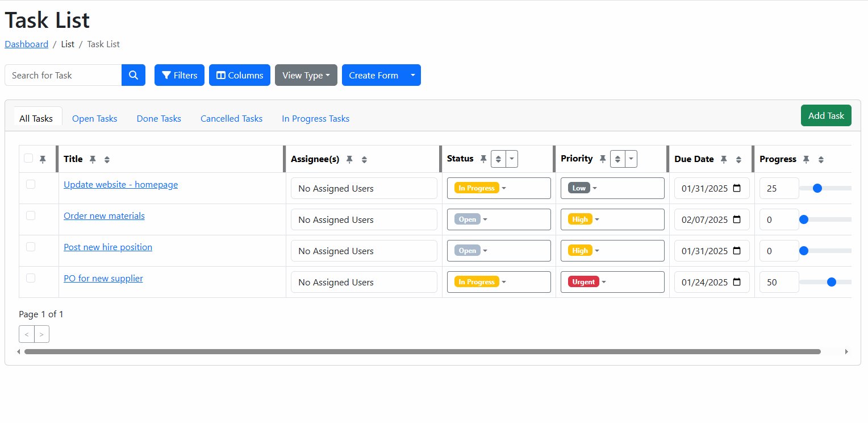The image size is (868, 423).
Task: Switch to the Open Tasks tab
Action: 95,118
